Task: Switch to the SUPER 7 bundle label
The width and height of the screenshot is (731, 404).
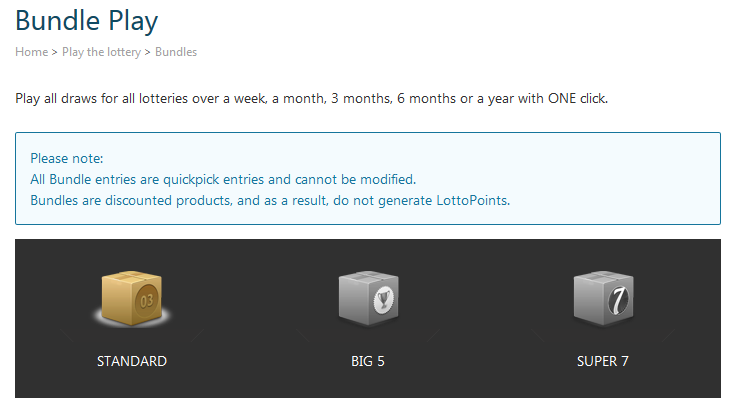Action: point(603,361)
